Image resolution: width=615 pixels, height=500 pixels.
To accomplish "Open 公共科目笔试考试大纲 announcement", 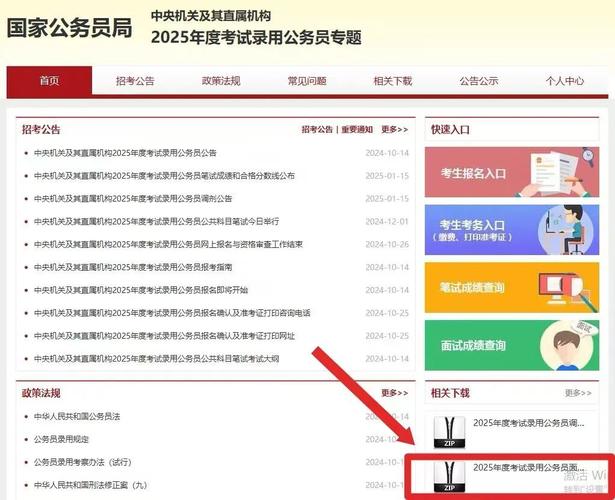I will pos(156,358).
